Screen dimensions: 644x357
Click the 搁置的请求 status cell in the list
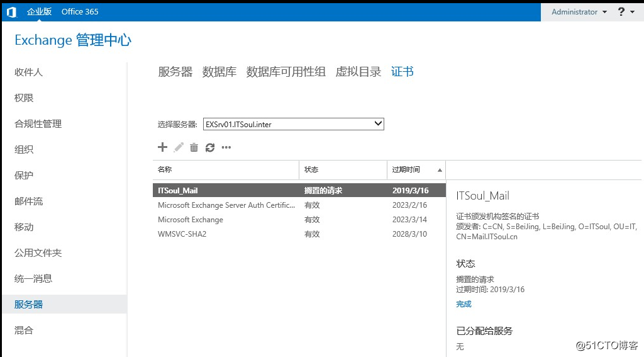pyautogui.click(x=323, y=190)
